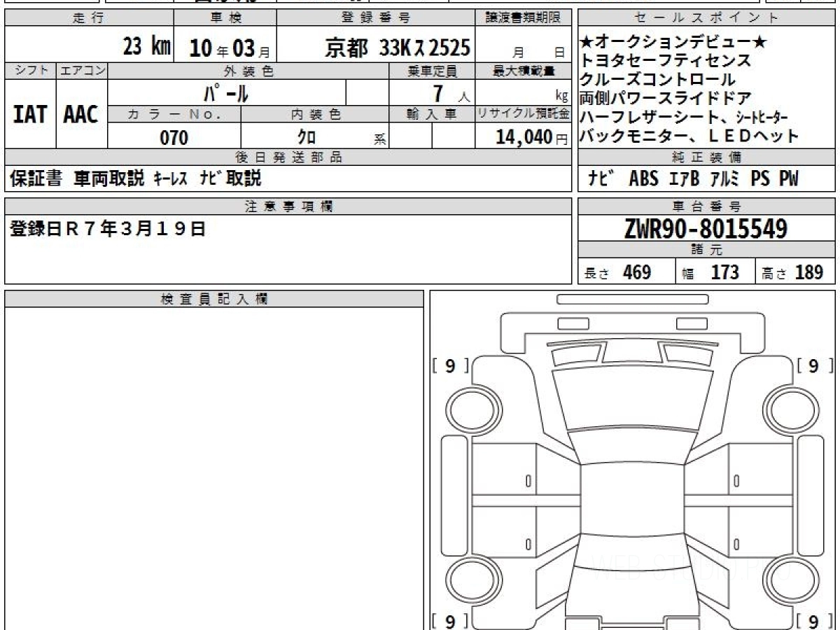
Task: Click the 最大積載量 header
Action: (524, 71)
